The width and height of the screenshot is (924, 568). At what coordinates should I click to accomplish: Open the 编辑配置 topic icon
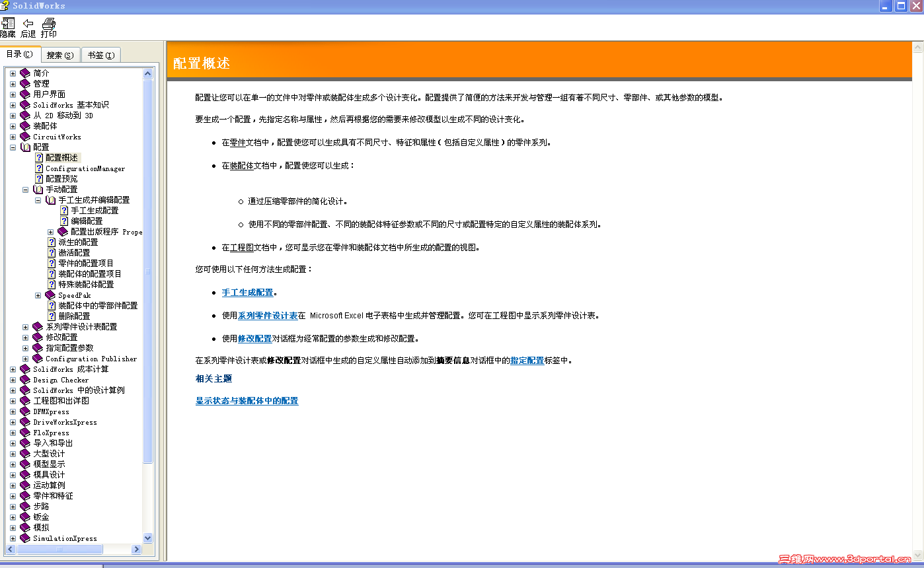coord(64,221)
